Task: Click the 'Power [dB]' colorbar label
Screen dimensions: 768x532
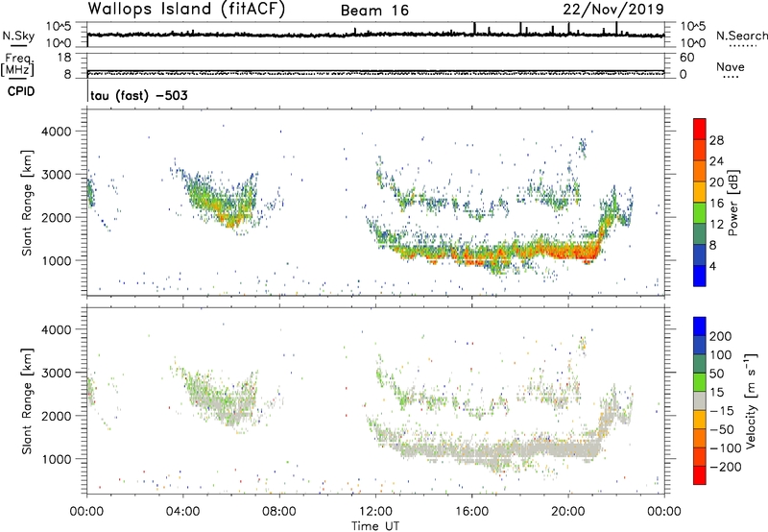Action: pyautogui.click(x=732, y=203)
